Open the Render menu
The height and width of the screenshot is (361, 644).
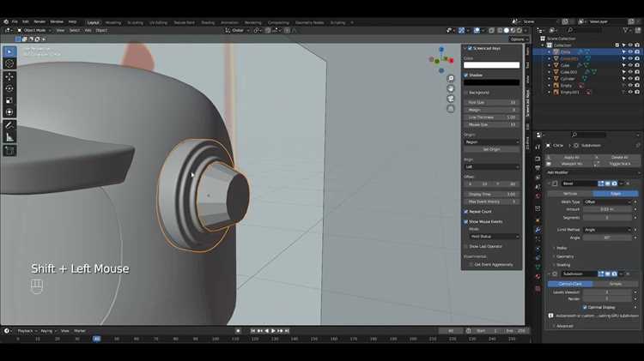point(39,21)
